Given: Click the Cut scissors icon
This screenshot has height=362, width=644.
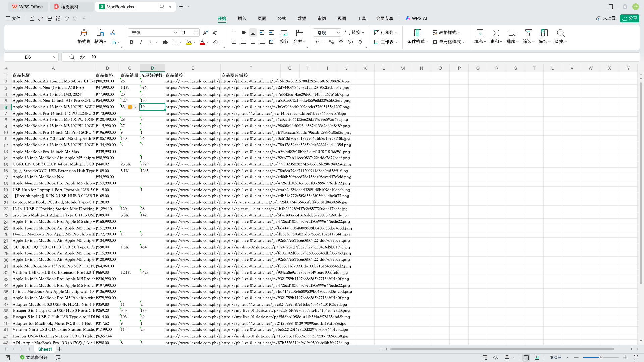Looking at the screenshot, I should pos(113,33).
